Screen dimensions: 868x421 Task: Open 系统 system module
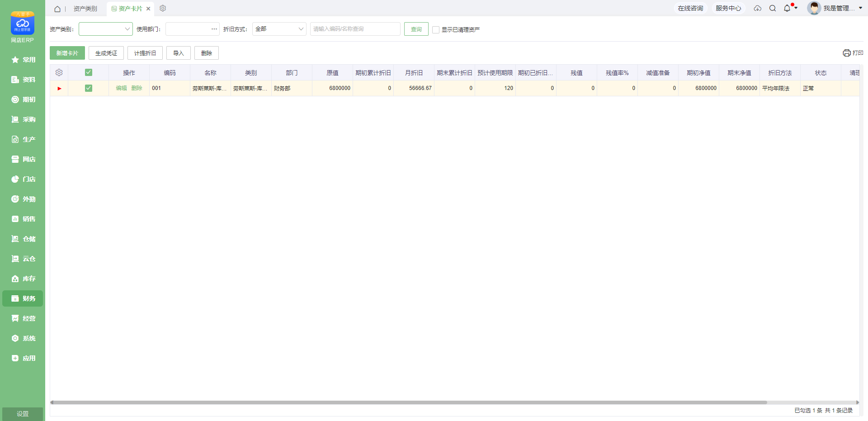click(23, 338)
